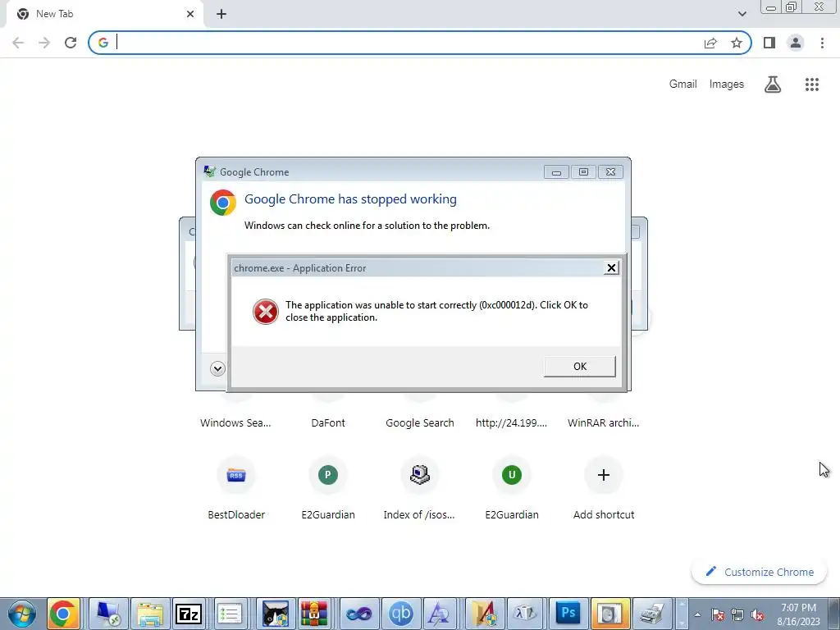Image resolution: width=840 pixels, height=630 pixels.
Task: Open qBittorrent from the taskbar
Action: [x=400, y=614]
